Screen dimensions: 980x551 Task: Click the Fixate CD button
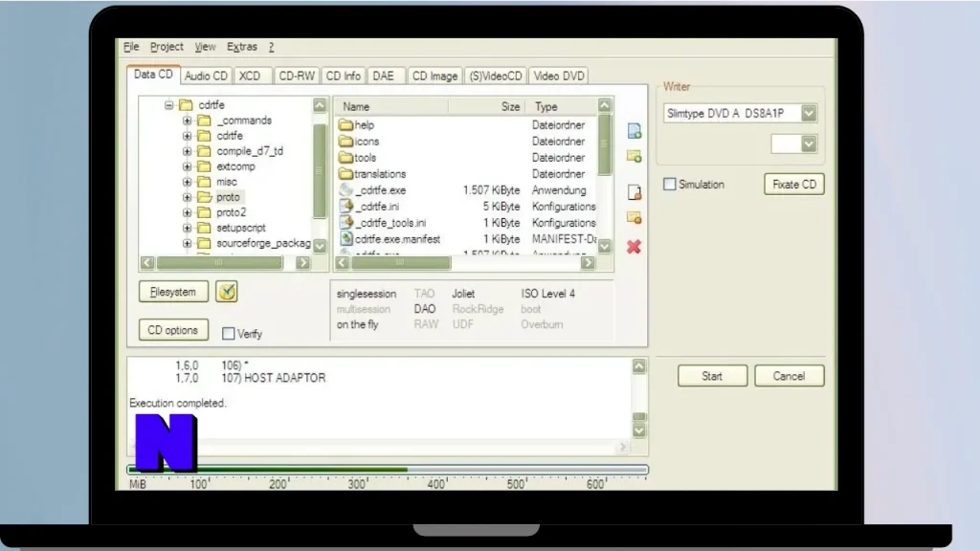pos(793,185)
